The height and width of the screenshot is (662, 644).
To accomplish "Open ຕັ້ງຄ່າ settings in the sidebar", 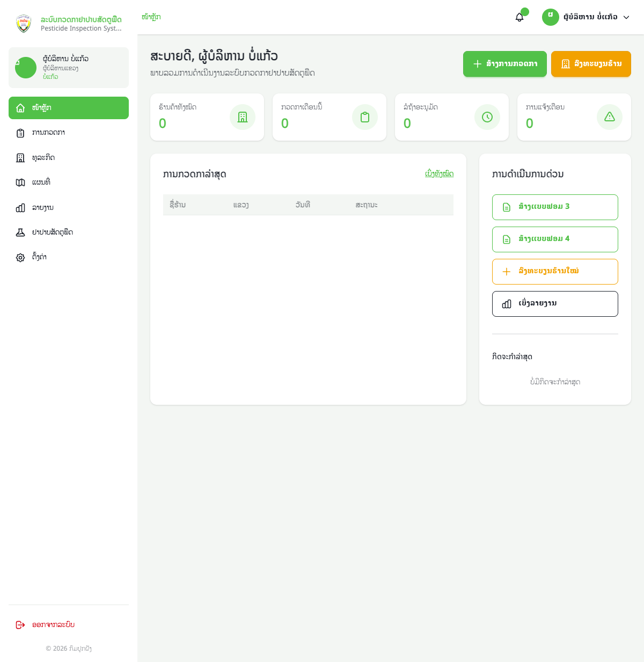I will pos(39,257).
